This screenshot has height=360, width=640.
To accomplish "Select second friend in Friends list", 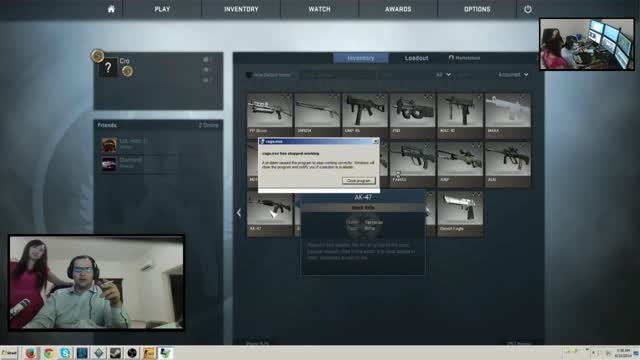I will coord(159,164).
